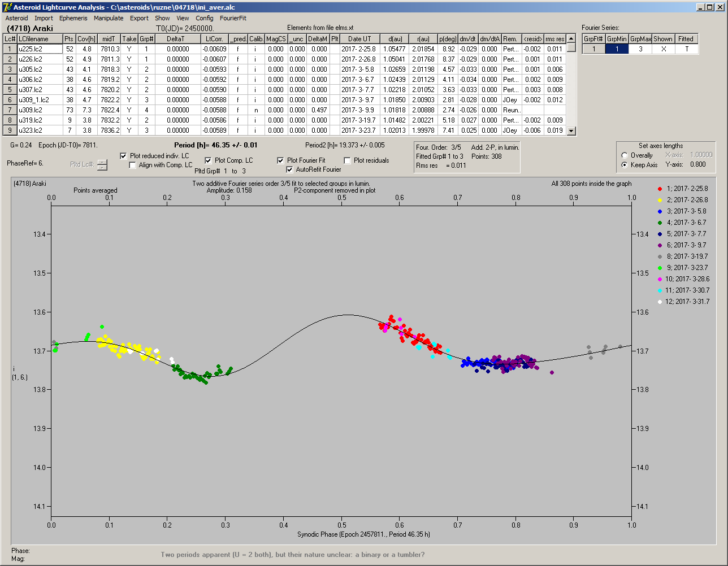Toggle AutoRefit Fourier checkbox
Screen dimensions: 728x566
(290, 169)
